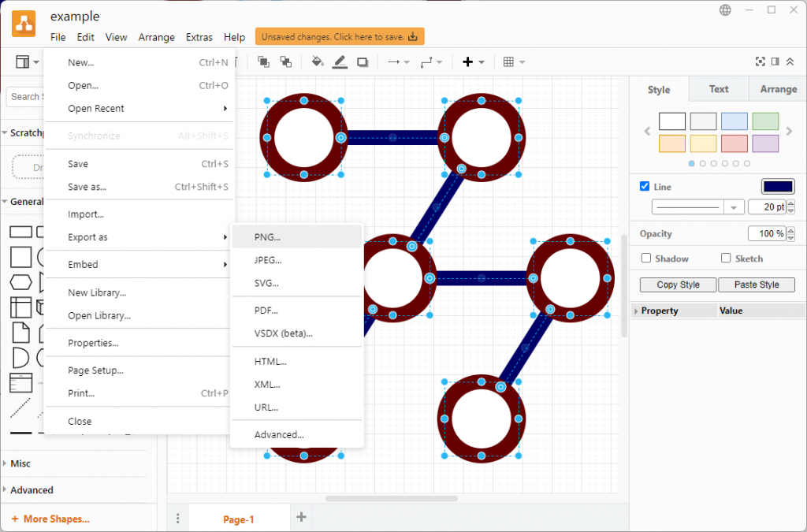Choose PDF... export option
Screen dimensions: 807x532
[x=297, y=311]
